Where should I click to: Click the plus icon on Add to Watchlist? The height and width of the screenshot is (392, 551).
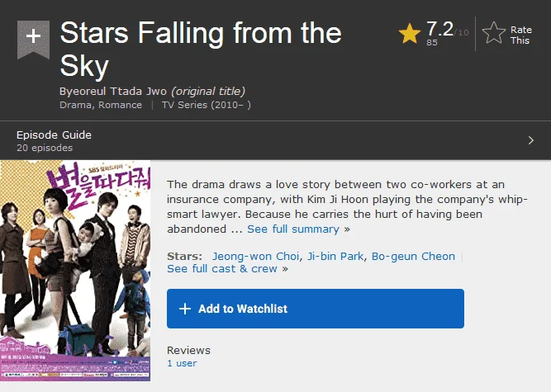[x=185, y=309]
